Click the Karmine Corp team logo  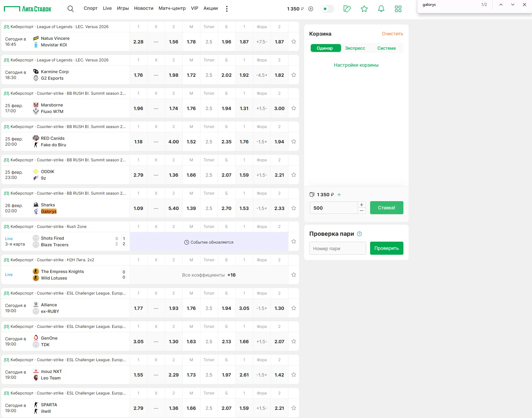click(x=36, y=72)
